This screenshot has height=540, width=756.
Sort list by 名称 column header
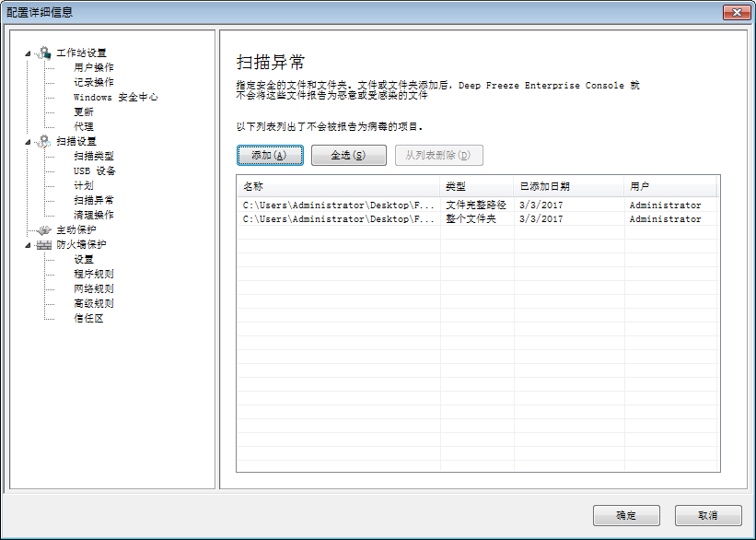click(x=337, y=186)
